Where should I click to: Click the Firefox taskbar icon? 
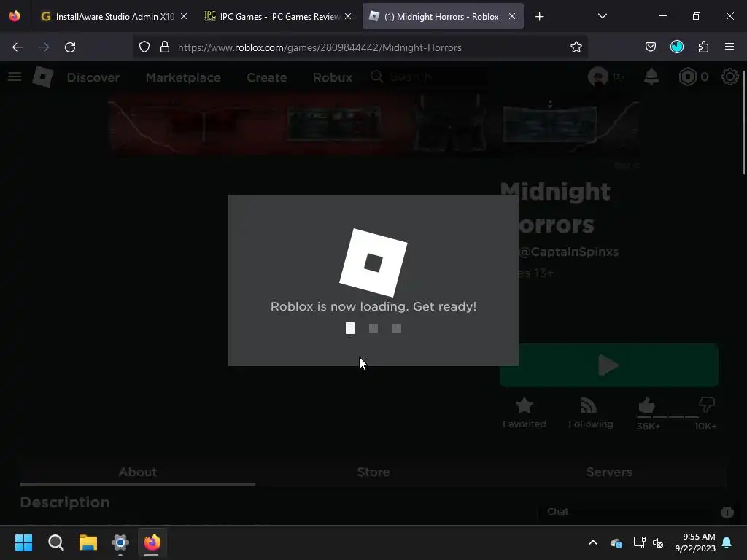click(152, 542)
